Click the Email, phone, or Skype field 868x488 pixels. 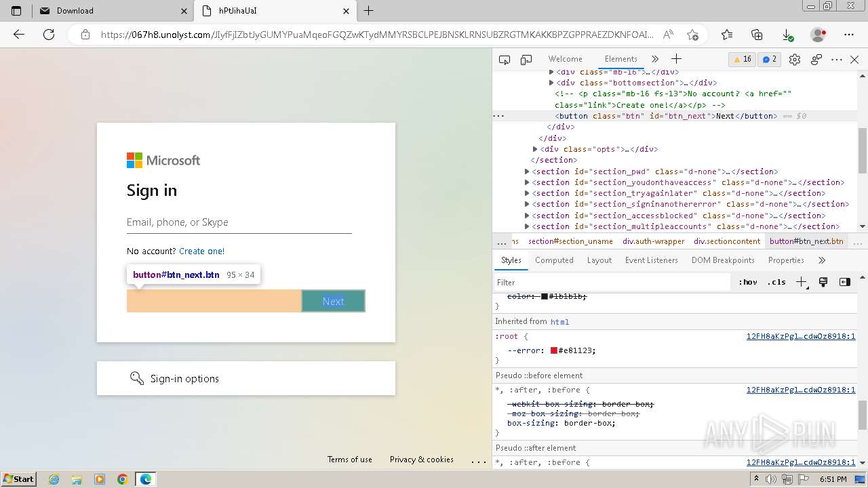239,222
